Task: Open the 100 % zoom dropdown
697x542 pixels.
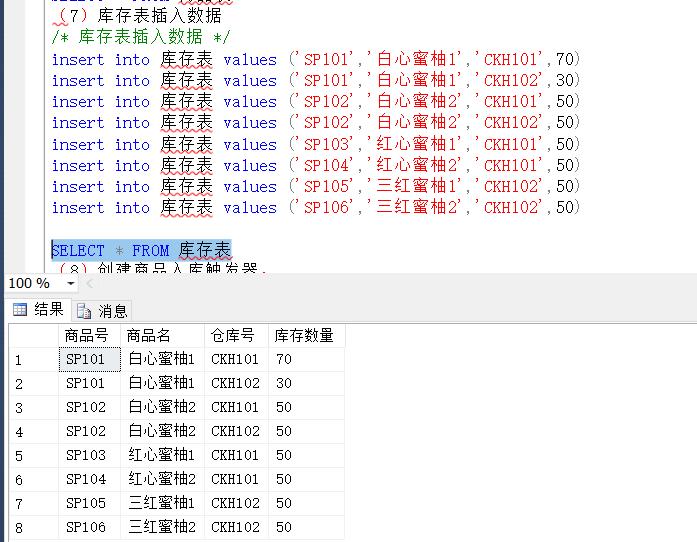Action: 71,283
